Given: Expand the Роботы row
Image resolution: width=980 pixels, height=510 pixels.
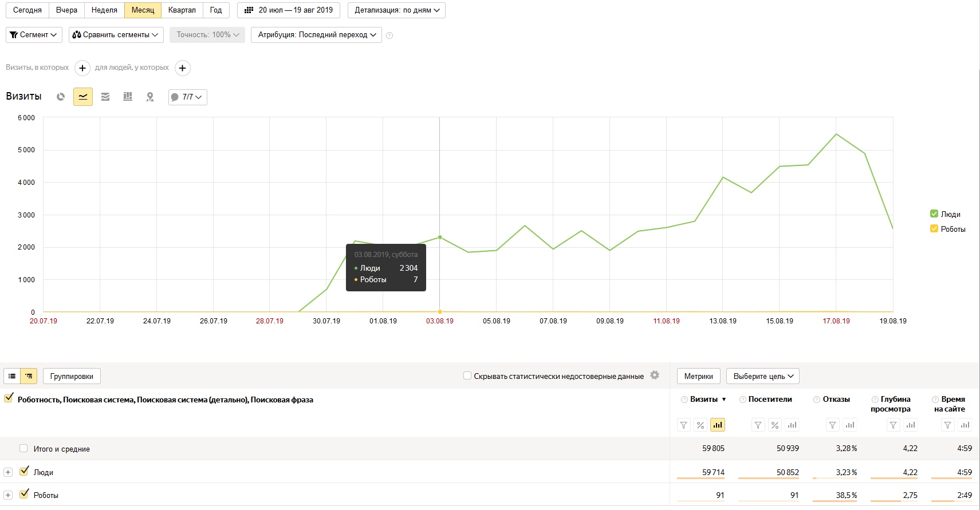Looking at the screenshot, I should click(x=8, y=495).
